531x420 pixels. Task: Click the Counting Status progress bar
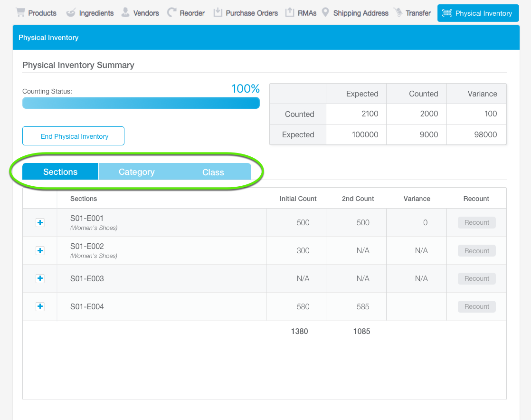[141, 103]
